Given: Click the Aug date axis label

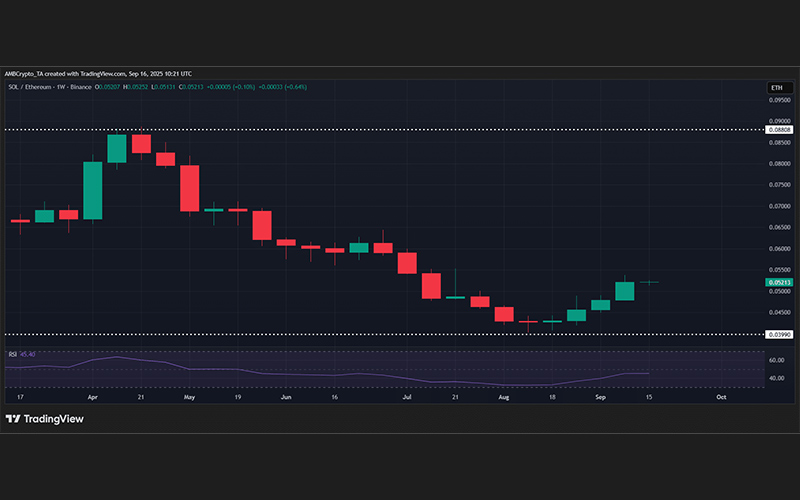Looking at the screenshot, I should [x=504, y=397].
